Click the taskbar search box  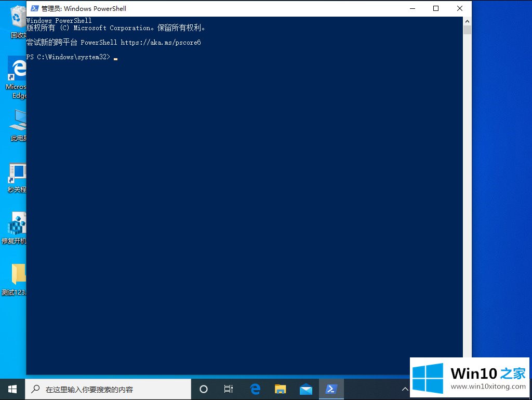(108, 389)
